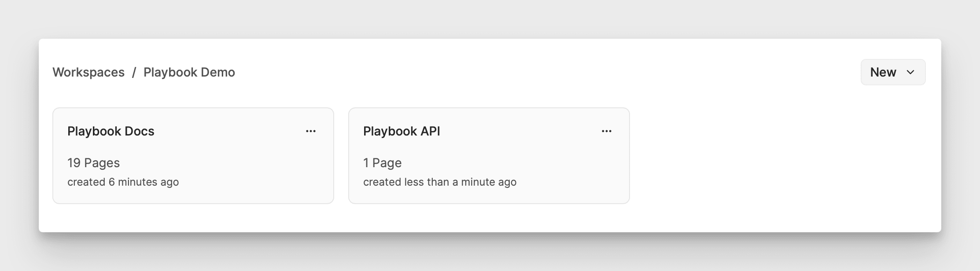Go to Workspaces in the breadcrumb
980x271 pixels.
pos(88,72)
